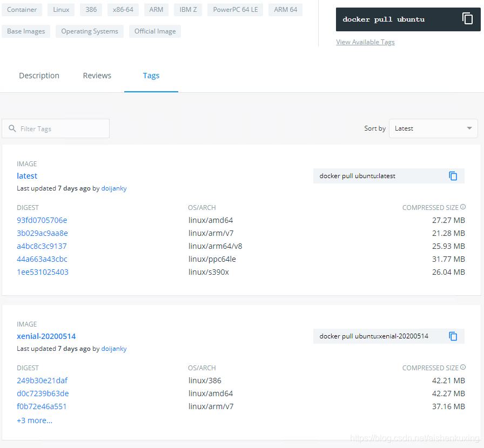Click the docker pull ubuntu:xenial-20200514 text box
The height and width of the screenshot is (448, 484).
click(x=388, y=336)
